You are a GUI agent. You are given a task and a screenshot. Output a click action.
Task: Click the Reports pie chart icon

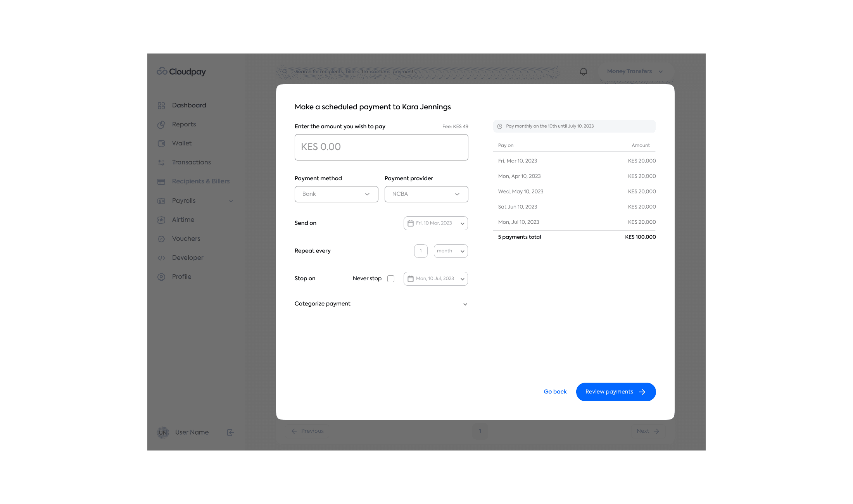[161, 124]
